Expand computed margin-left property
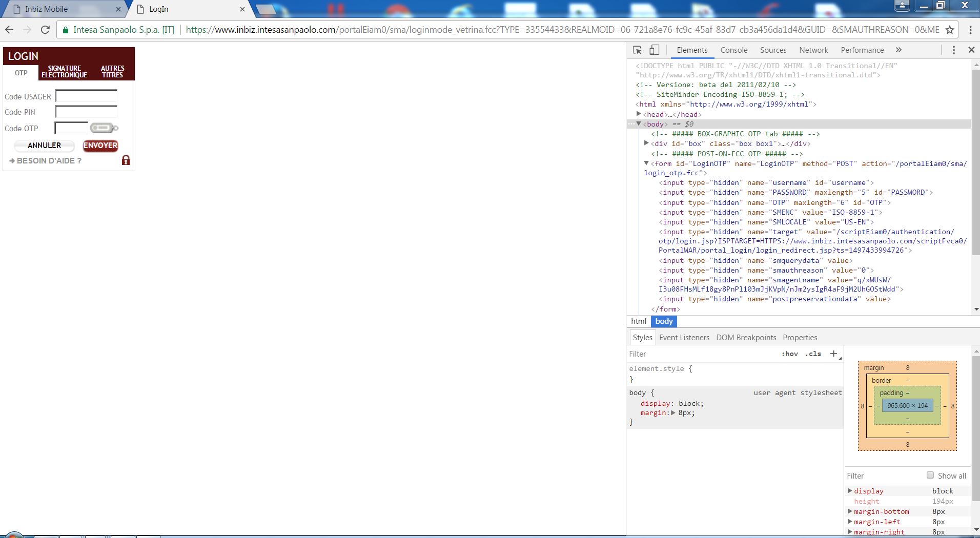Image resolution: width=980 pixels, height=538 pixels. [850, 522]
